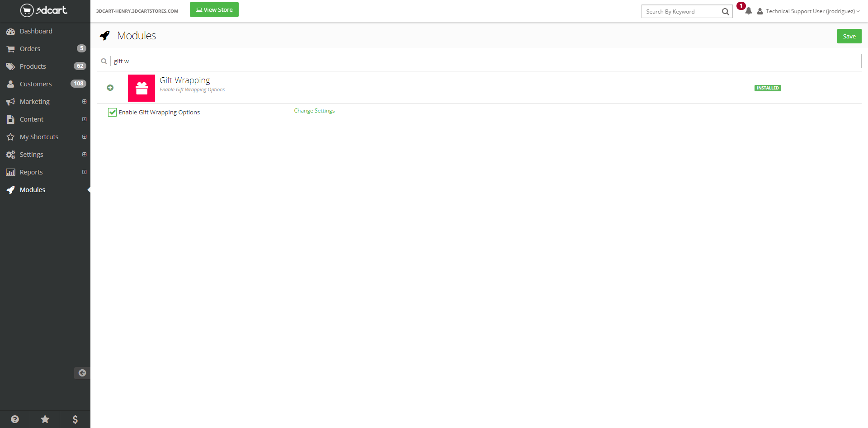Go to Dashboard in sidebar
The width and height of the screenshot is (868, 428).
pyautogui.click(x=36, y=31)
